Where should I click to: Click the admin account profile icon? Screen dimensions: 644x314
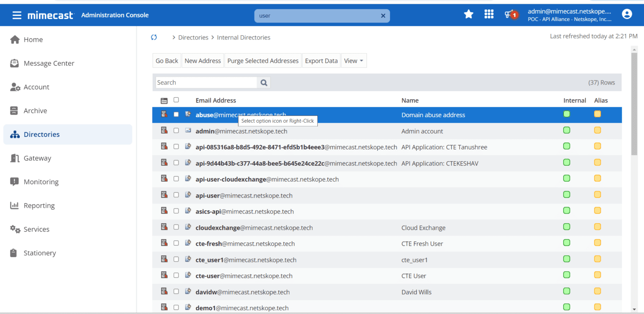627,14
